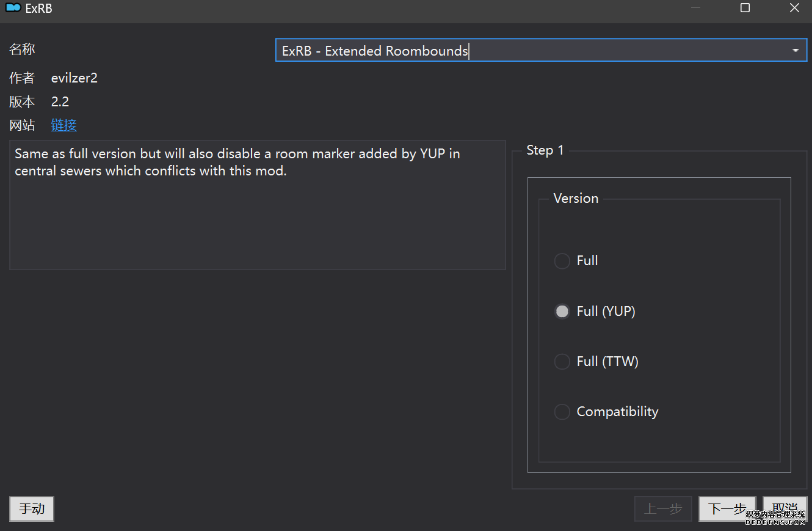Click the author name evilzer2
Image resolution: width=812 pixels, height=531 pixels.
74,78
